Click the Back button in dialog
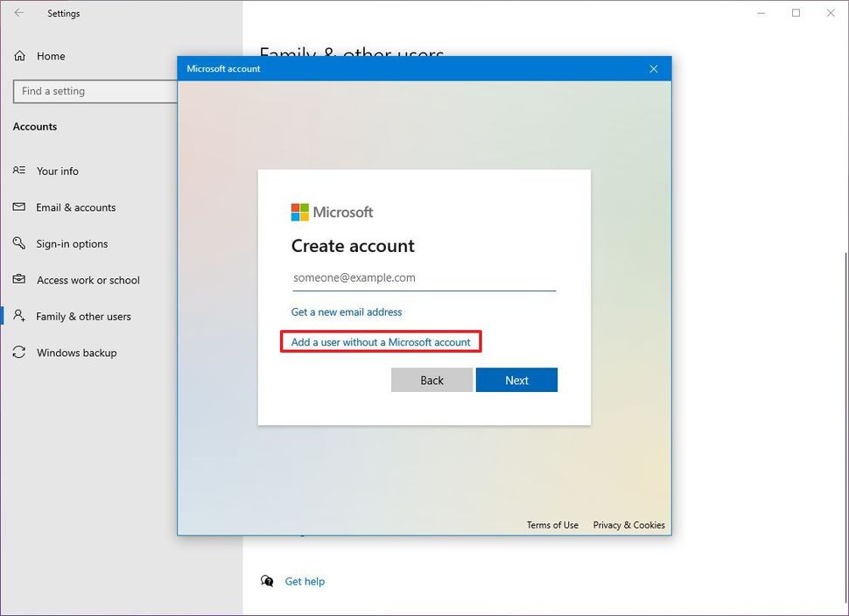849x616 pixels. [432, 380]
